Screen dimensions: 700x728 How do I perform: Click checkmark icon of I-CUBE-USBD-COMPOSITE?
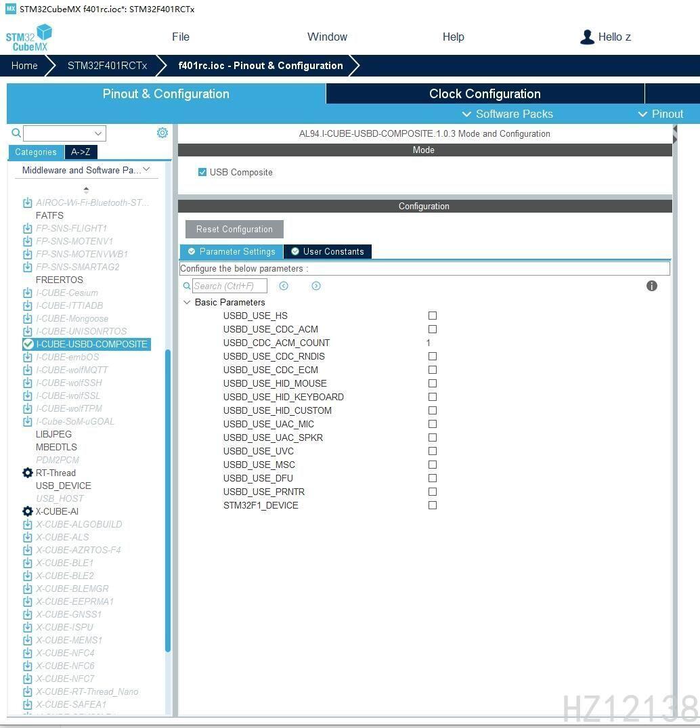tap(28, 344)
